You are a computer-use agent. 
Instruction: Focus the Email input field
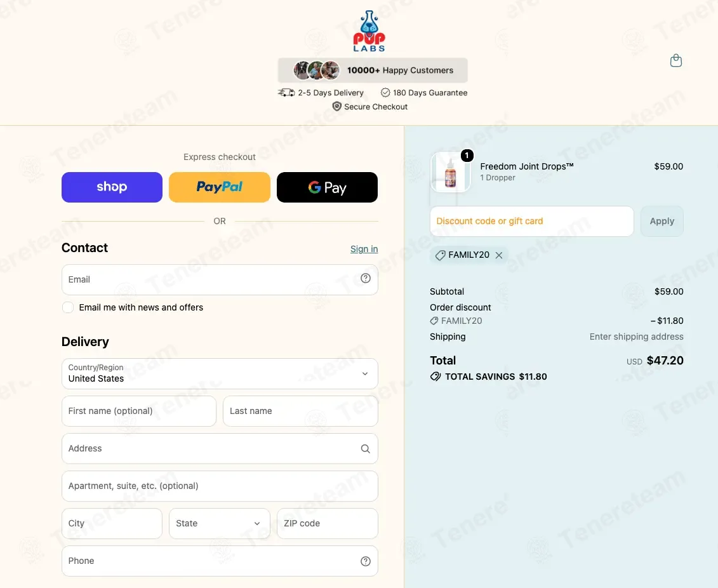(x=220, y=280)
